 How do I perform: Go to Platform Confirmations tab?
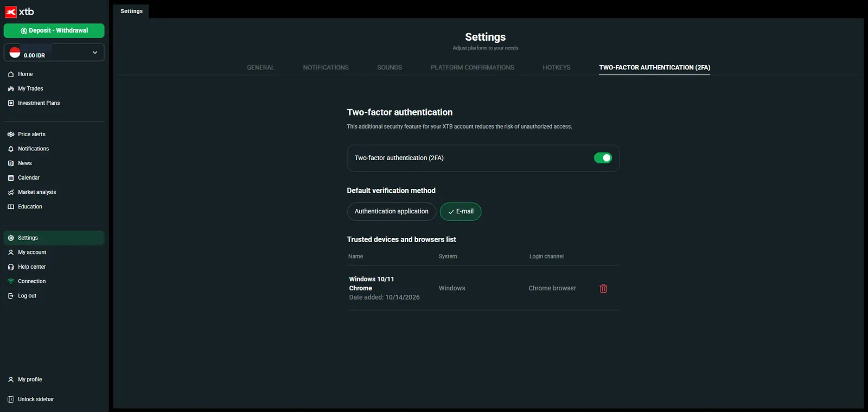(x=473, y=67)
